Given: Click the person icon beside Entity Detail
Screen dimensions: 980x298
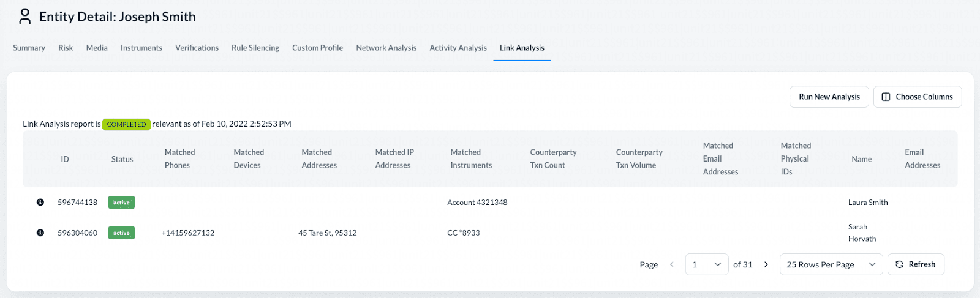Looking at the screenshot, I should (25, 17).
